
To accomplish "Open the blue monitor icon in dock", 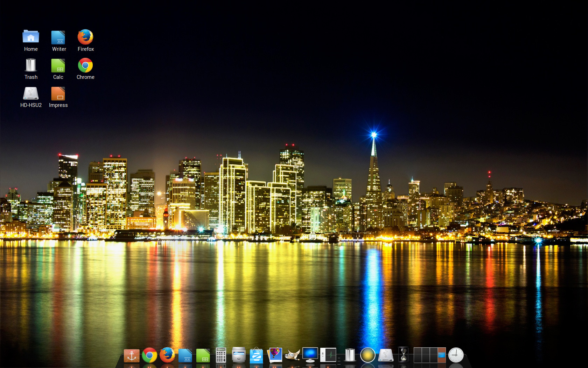I will pyautogui.click(x=310, y=355).
